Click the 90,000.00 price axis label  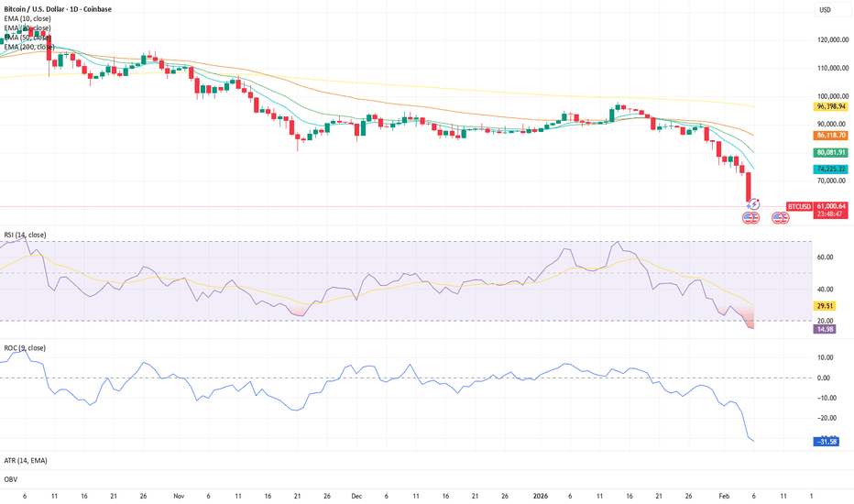tap(833, 125)
